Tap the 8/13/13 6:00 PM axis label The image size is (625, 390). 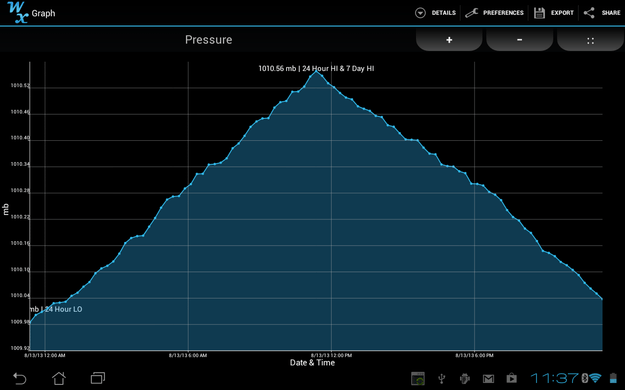[474, 355]
